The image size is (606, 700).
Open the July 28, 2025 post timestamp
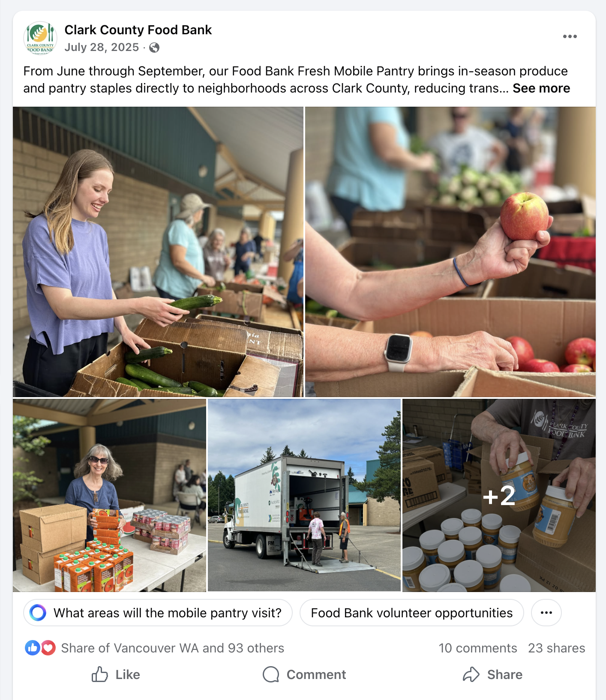tap(102, 47)
